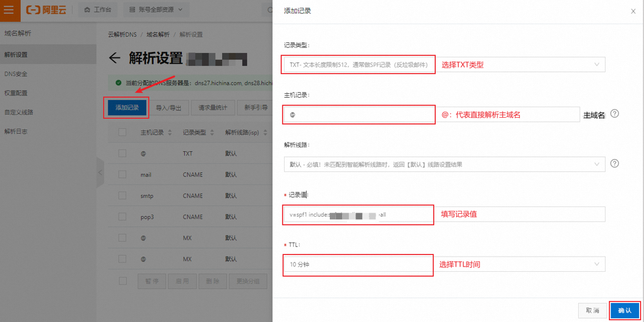Click the 域名解析 breadcrumb link
This screenshot has width=644, height=322.
[x=158, y=35]
